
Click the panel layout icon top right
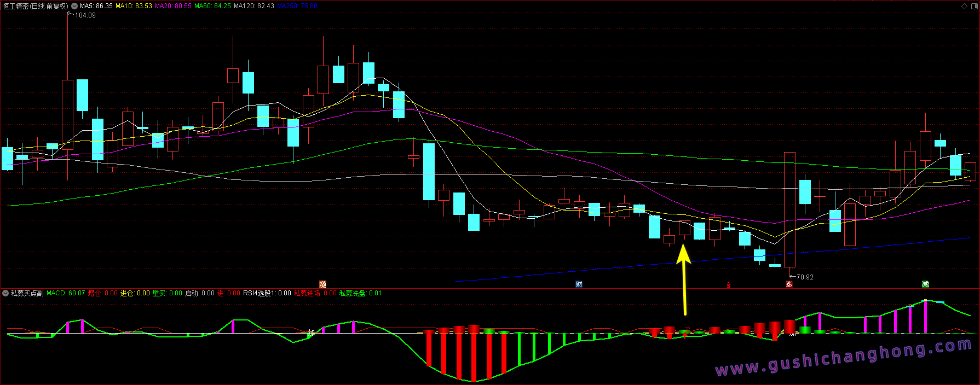coord(973,6)
